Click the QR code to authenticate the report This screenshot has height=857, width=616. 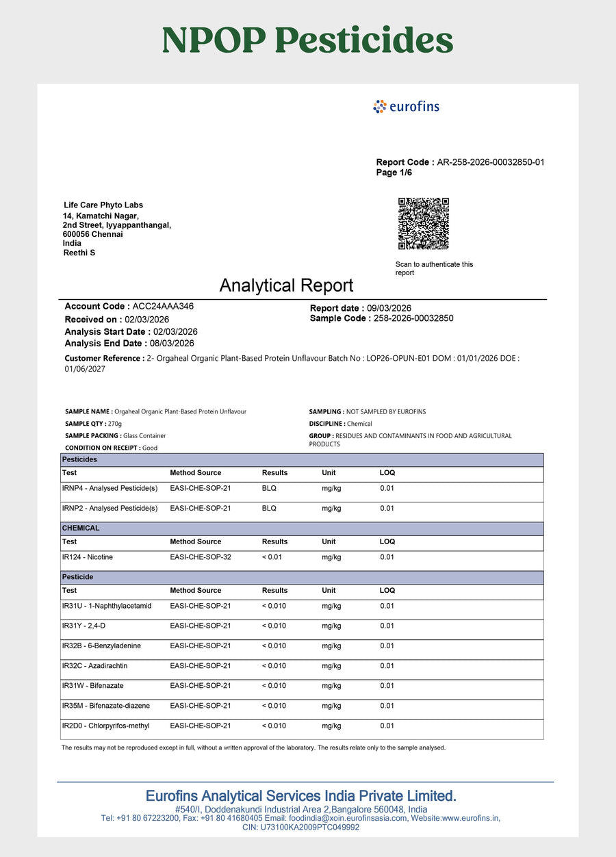point(424,224)
